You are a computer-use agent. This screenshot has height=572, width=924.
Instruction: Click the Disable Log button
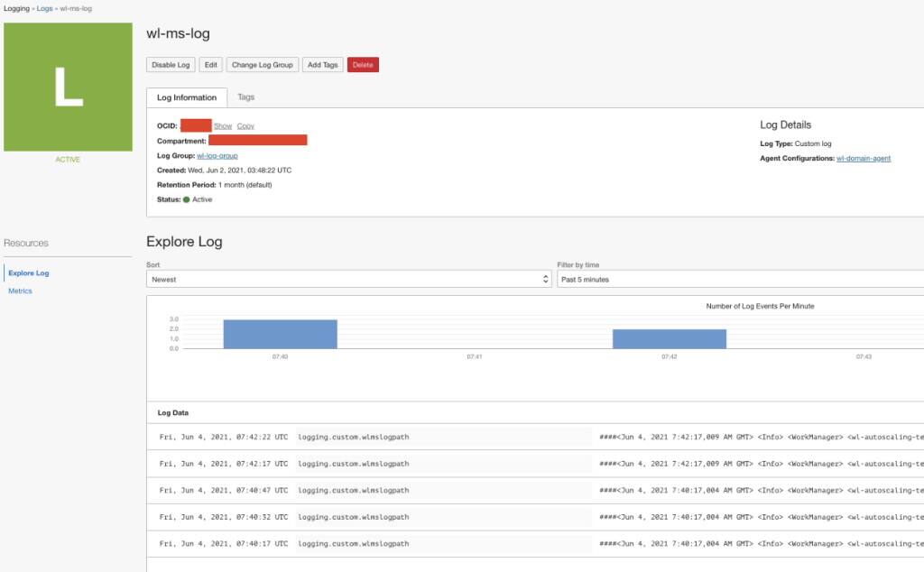pyautogui.click(x=171, y=64)
